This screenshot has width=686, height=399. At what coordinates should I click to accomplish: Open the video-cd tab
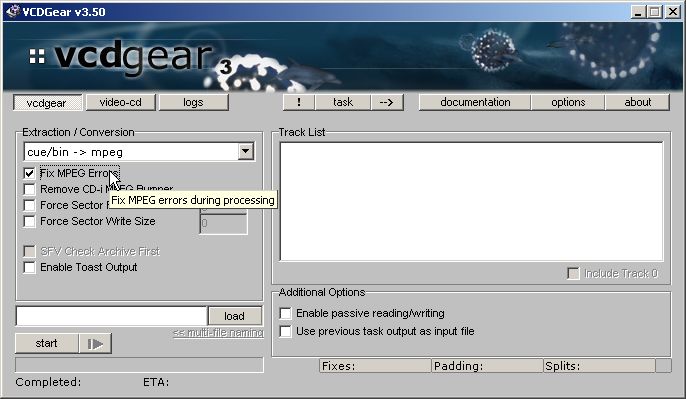point(121,102)
